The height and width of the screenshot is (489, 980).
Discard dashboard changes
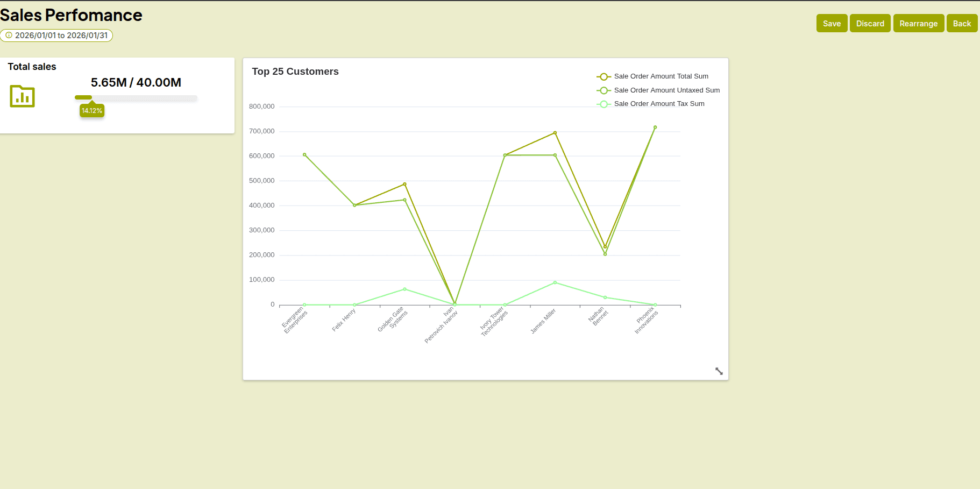point(870,24)
